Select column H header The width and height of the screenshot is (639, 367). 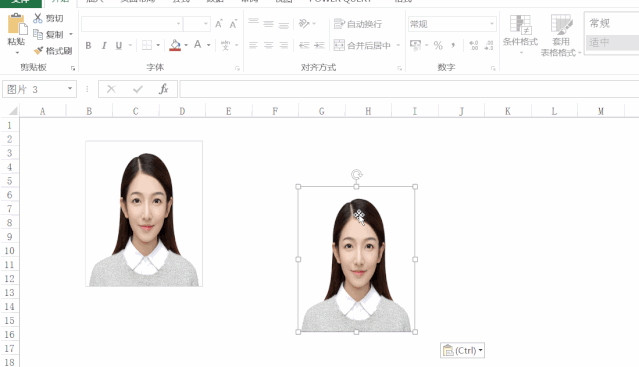click(368, 111)
